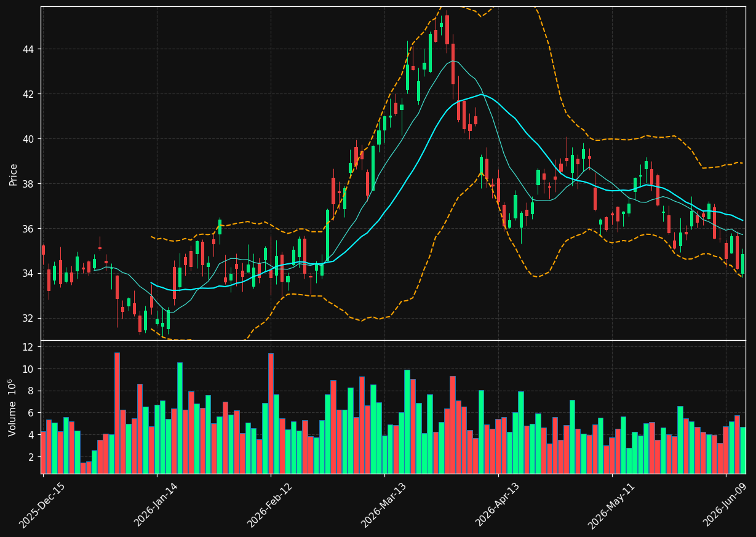Click the 2026-Apr-13 date label

point(497,505)
